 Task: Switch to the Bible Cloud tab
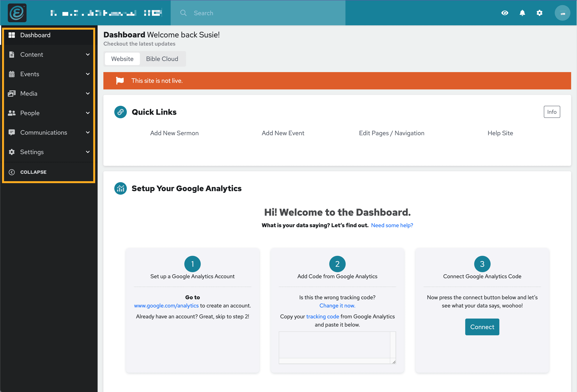(x=162, y=59)
